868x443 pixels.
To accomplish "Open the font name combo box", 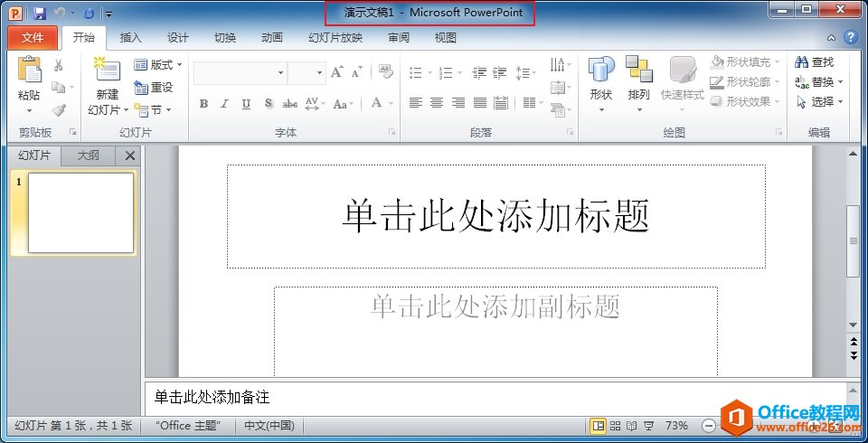I will (241, 73).
